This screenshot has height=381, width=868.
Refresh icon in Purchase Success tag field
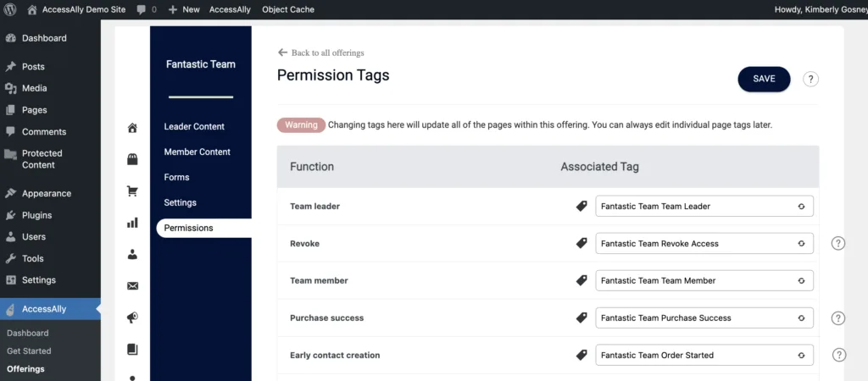801,318
